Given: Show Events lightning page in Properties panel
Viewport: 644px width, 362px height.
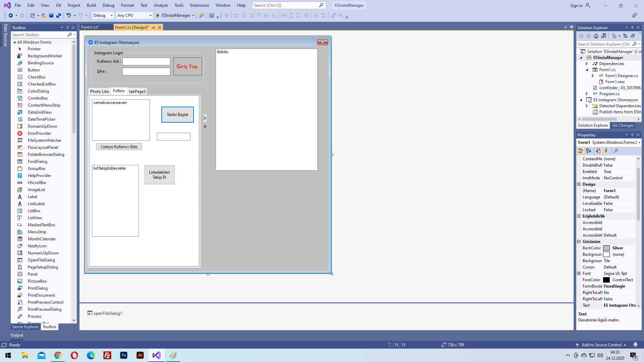Looking at the screenshot, I should click(x=606, y=151).
